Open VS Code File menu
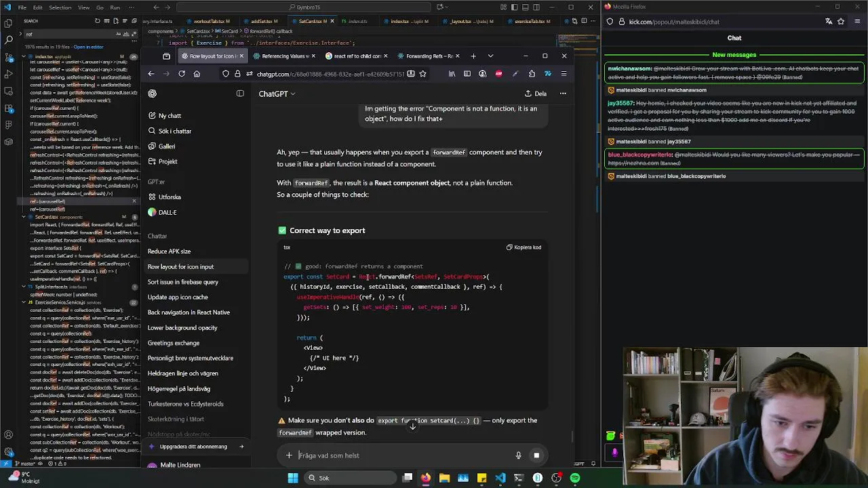The width and height of the screenshot is (868, 488). coord(22,7)
